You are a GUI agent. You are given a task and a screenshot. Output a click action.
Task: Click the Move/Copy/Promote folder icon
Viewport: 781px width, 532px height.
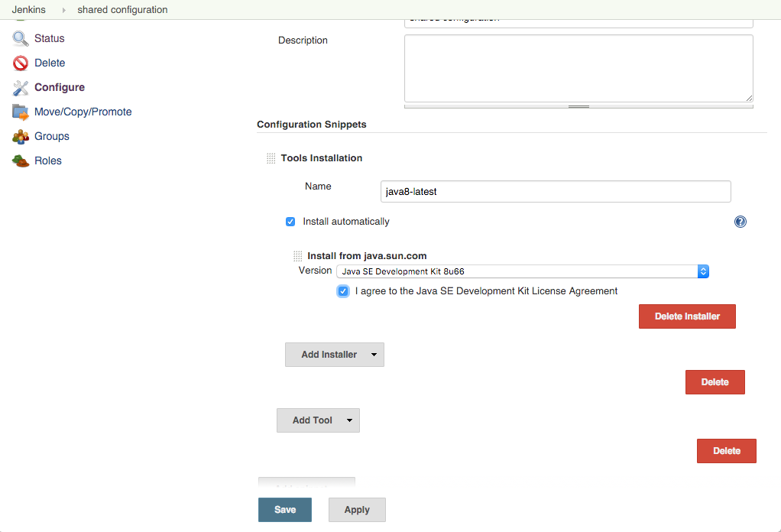tap(21, 112)
